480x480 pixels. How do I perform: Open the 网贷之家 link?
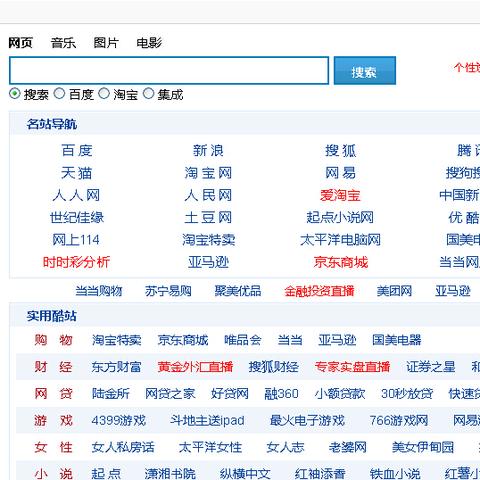170,394
